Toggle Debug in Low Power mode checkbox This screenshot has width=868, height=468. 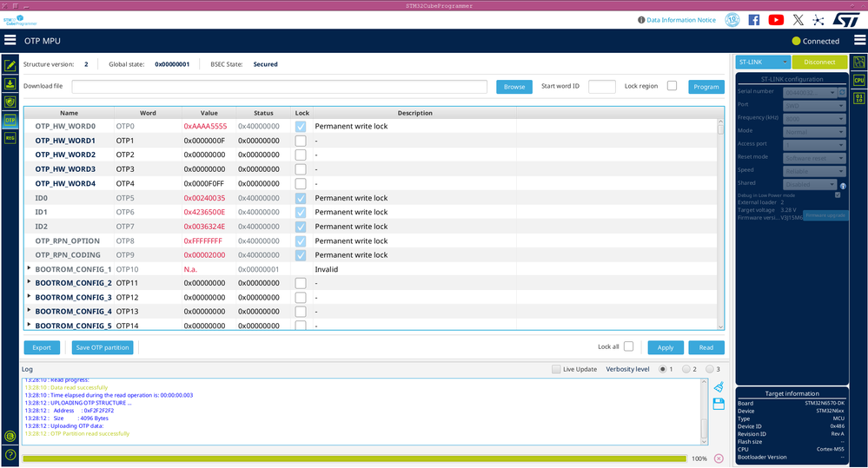pos(838,194)
